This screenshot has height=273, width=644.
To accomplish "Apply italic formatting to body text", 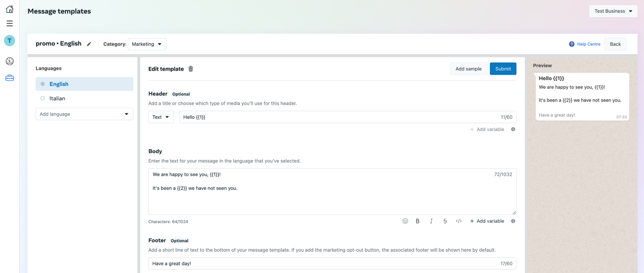I will pos(431,221).
